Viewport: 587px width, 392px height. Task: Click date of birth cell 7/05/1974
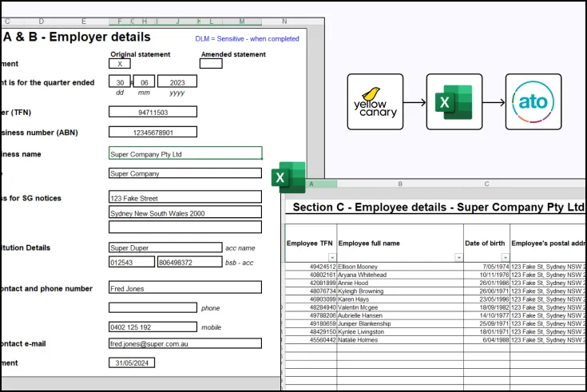486,267
